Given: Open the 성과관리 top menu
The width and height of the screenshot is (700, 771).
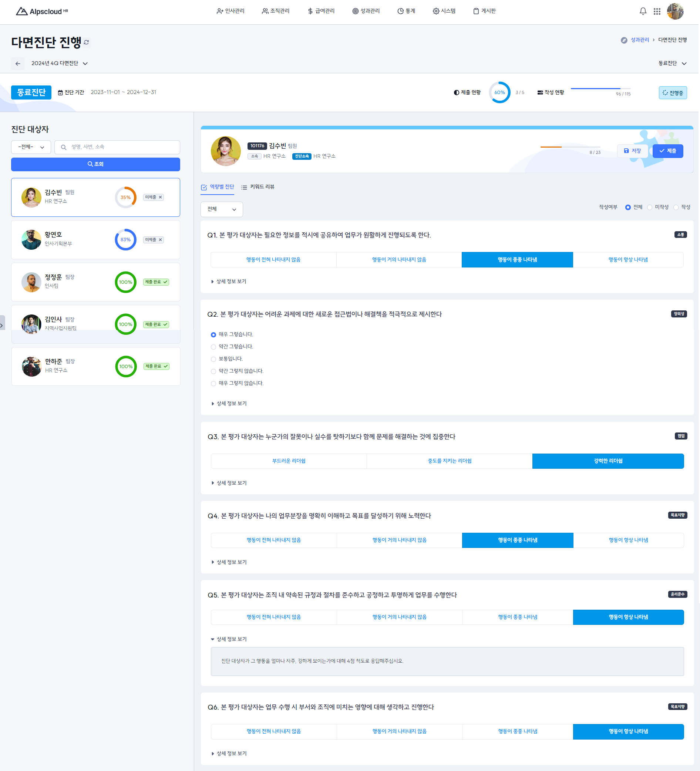Looking at the screenshot, I should [366, 11].
